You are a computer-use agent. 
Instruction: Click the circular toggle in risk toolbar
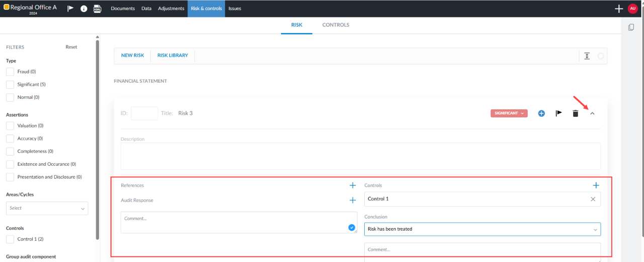click(x=601, y=56)
